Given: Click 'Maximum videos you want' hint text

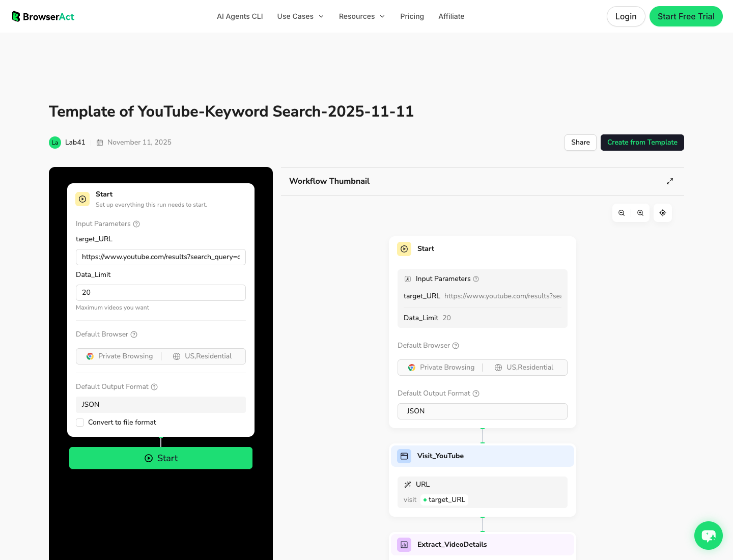Looking at the screenshot, I should point(112,307).
